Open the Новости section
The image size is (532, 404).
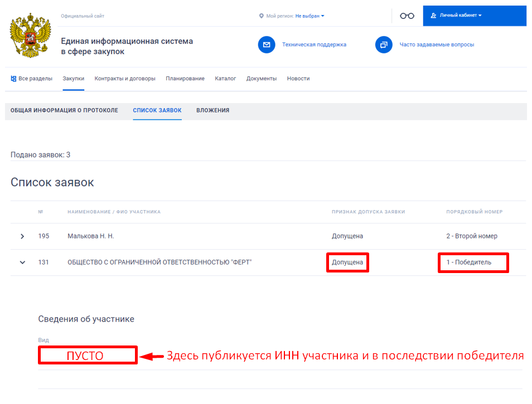coord(298,79)
